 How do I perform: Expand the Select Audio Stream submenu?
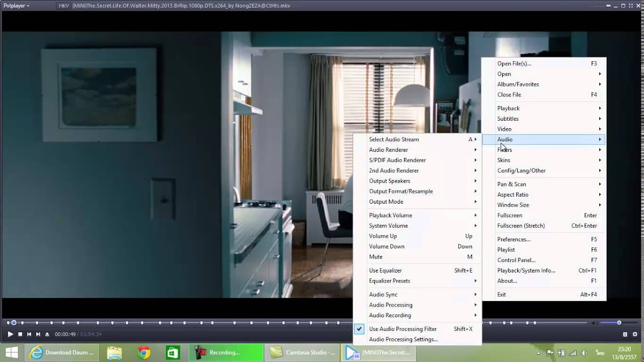click(x=417, y=139)
